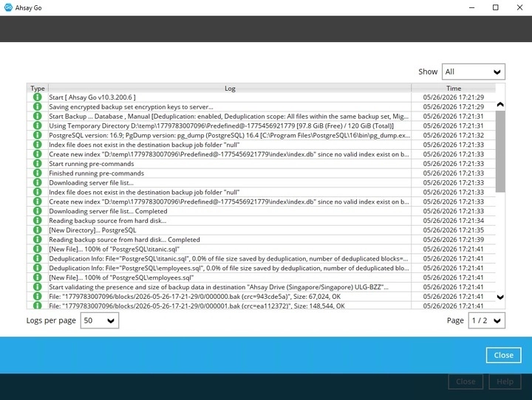Click info icon beside 'Start Backup ... Database' row
Viewport: 532px width, 400px height.
38,117
